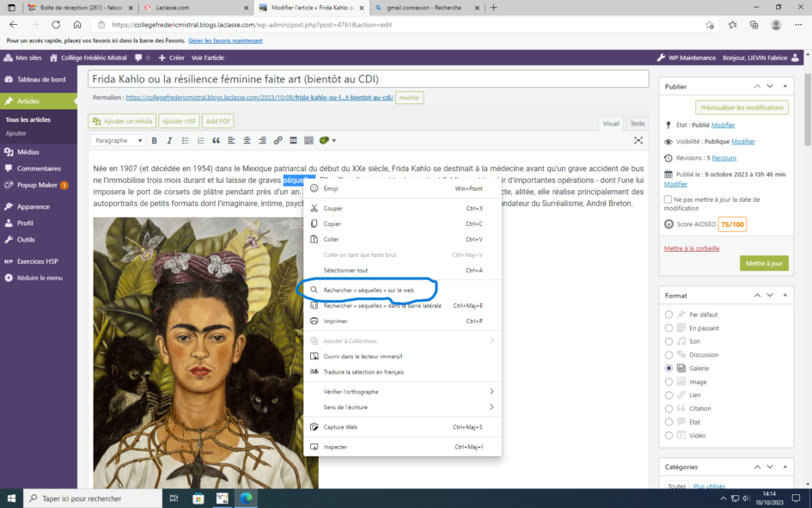Collapse the Format panel
The width and height of the screenshot is (812, 508).
pos(785,295)
